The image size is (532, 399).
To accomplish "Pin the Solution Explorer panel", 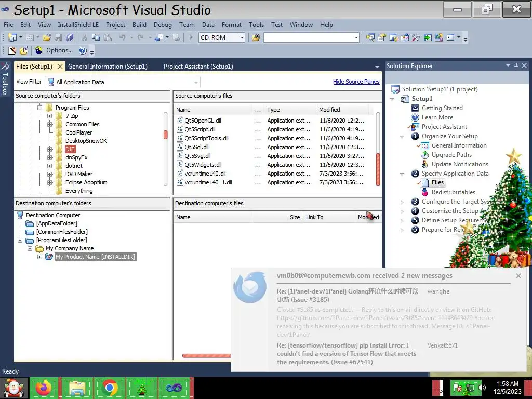I will pos(516,66).
